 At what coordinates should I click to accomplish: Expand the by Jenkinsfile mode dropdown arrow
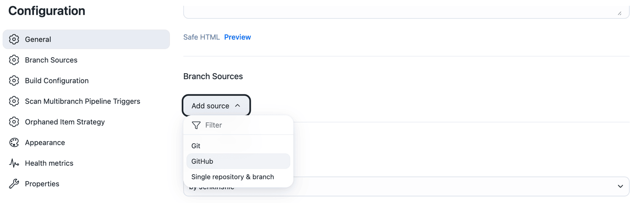(620, 186)
